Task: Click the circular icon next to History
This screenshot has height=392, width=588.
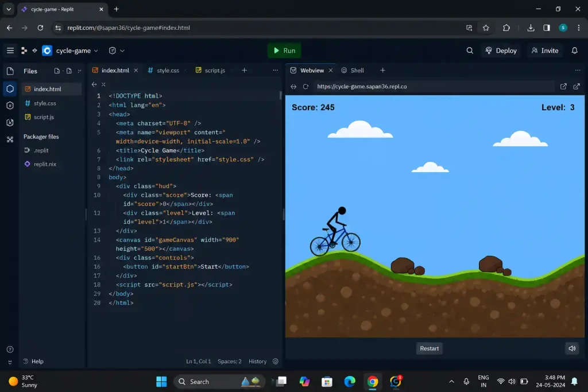Action: [276, 361]
